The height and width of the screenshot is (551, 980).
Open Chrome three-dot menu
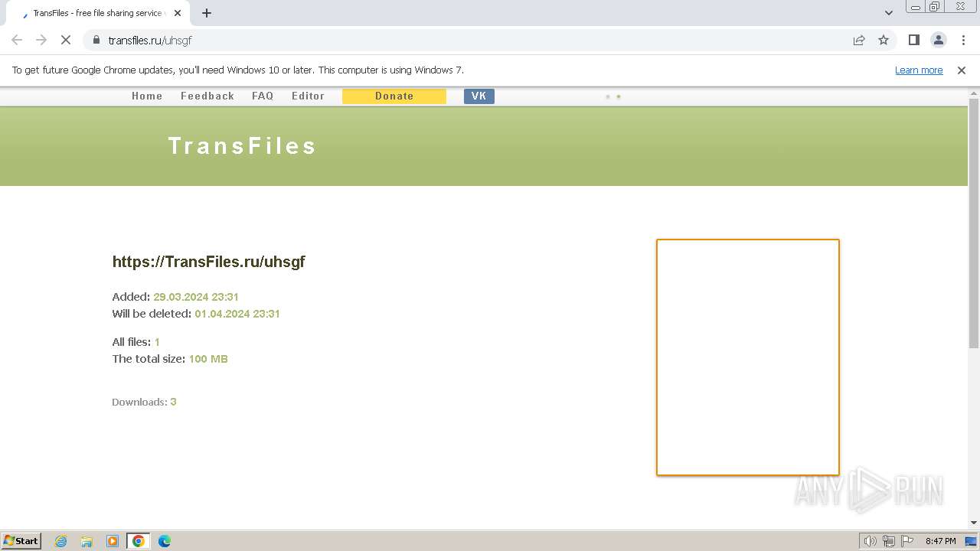963,40
